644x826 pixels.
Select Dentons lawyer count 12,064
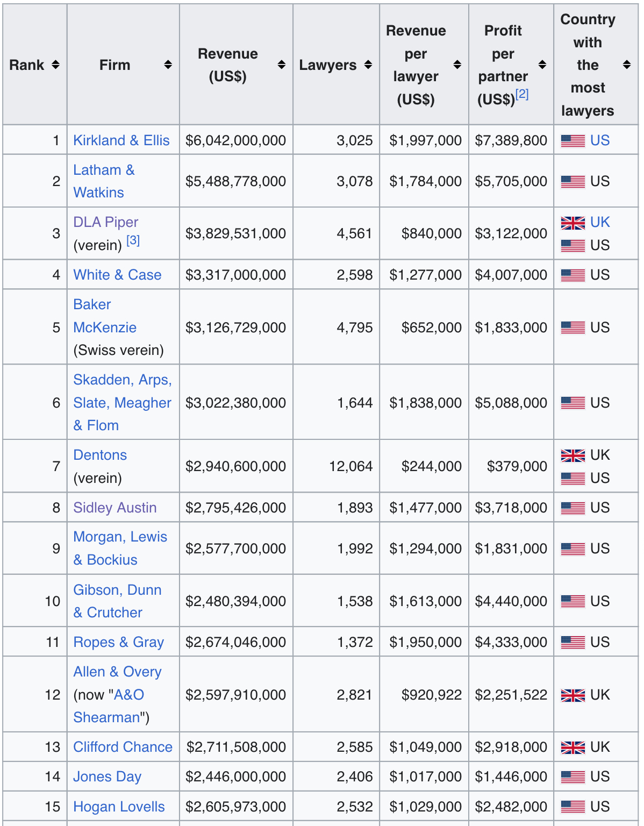pos(351,466)
